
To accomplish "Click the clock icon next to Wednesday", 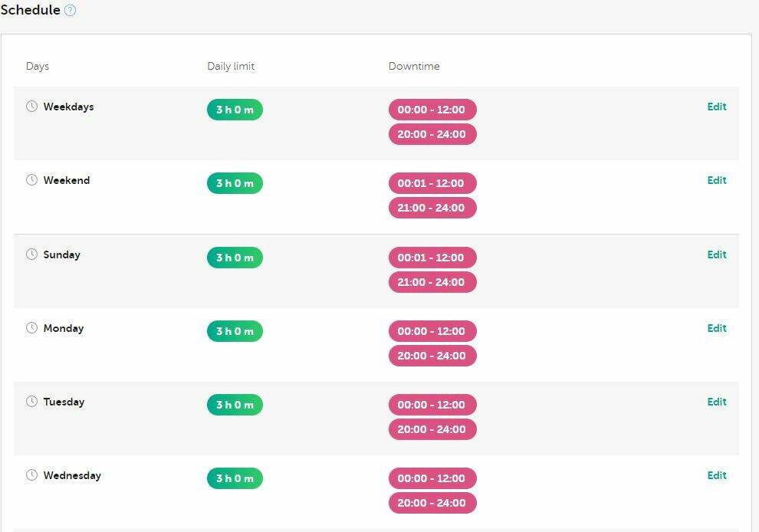I will 31,475.
